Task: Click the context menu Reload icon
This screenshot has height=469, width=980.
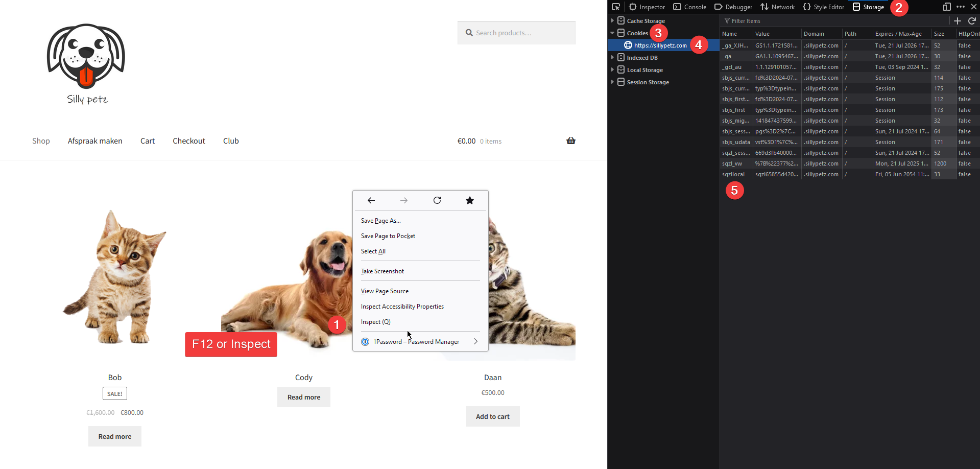Action: pyautogui.click(x=437, y=200)
